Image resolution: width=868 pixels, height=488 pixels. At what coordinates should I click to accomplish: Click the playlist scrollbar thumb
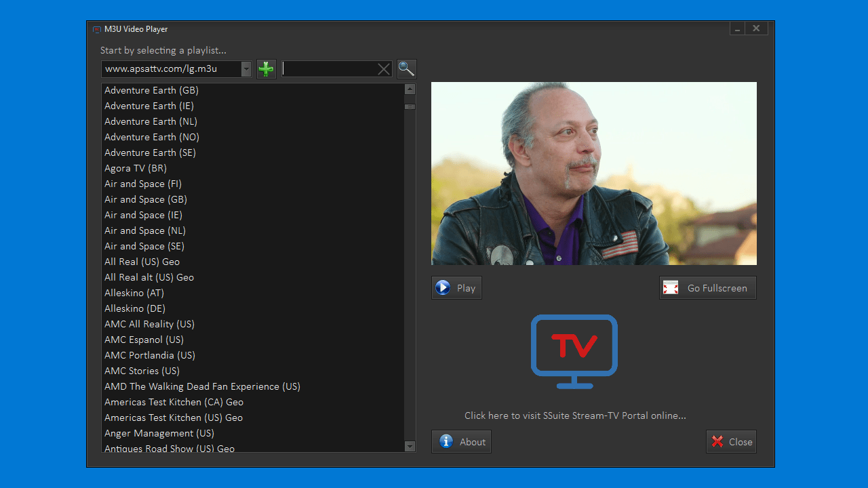[x=409, y=106]
